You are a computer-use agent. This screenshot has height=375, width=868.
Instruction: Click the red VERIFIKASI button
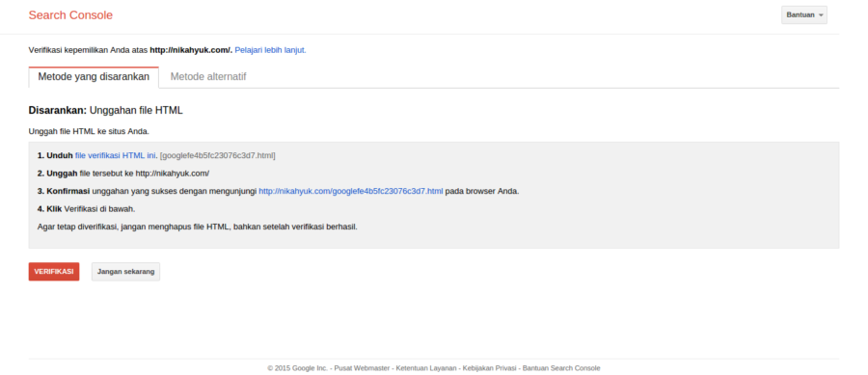(x=54, y=272)
